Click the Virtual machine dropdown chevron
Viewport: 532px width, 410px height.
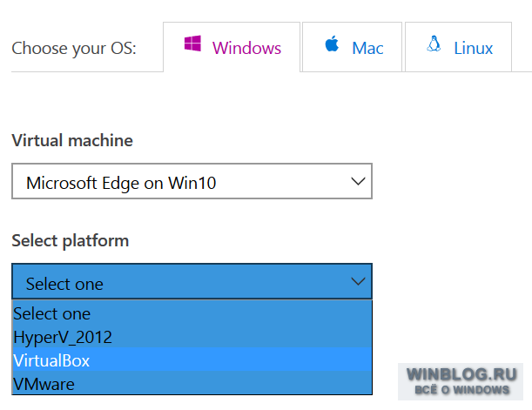358,181
